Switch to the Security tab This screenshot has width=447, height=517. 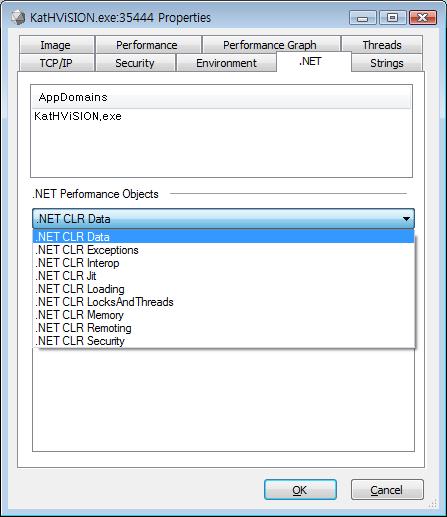coord(135,63)
